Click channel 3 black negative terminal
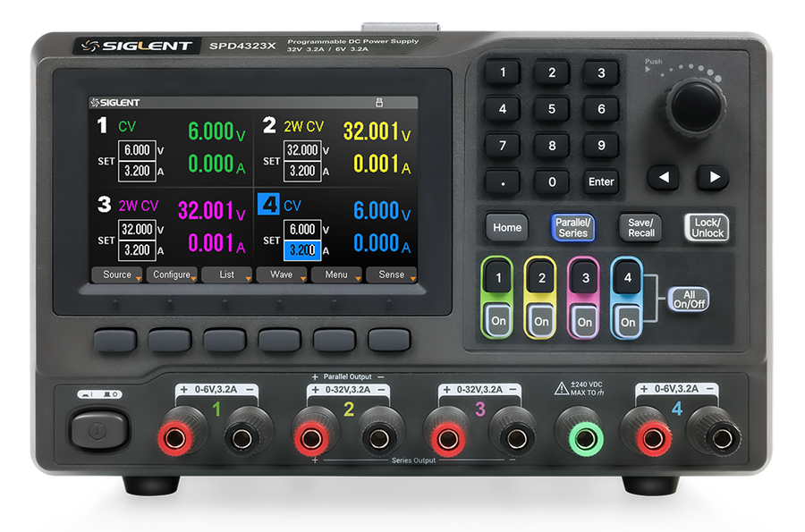The image size is (805, 532). pyautogui.click(x=516, y=439)
